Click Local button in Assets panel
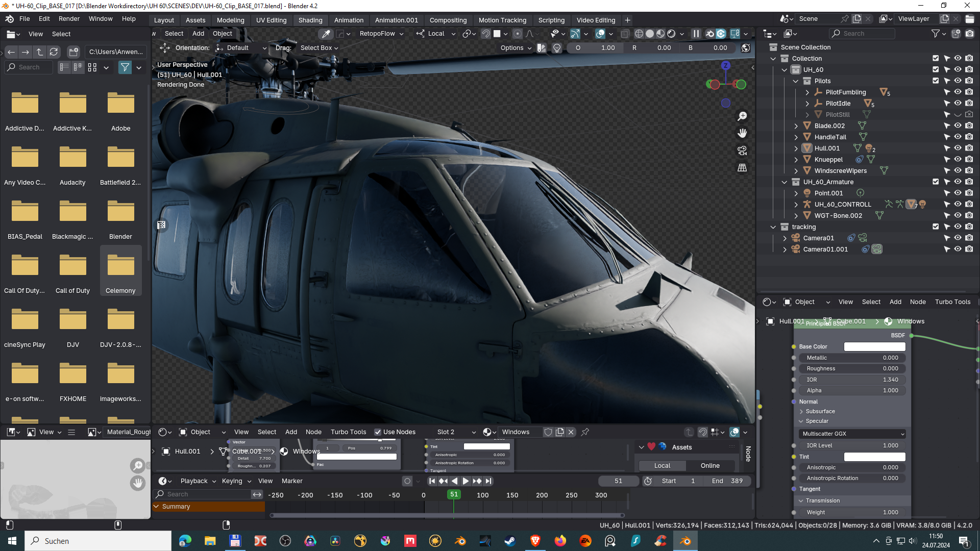 (x=663, y=466)
